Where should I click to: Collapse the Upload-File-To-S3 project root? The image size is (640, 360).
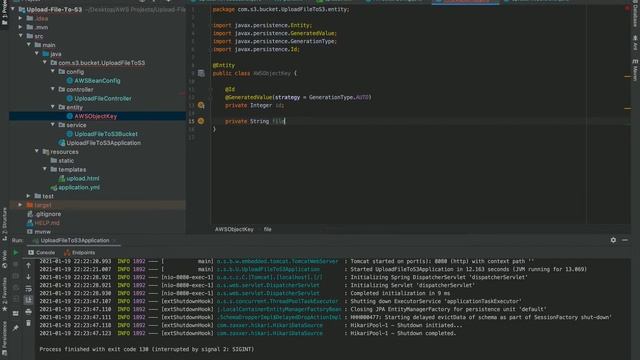[13, 9]
